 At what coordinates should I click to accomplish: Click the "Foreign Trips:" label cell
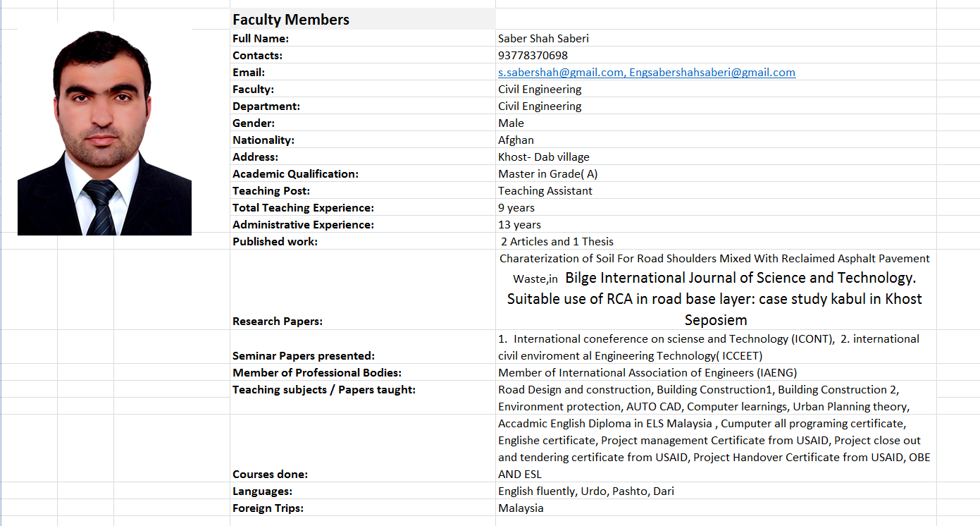tap(363, 508)
